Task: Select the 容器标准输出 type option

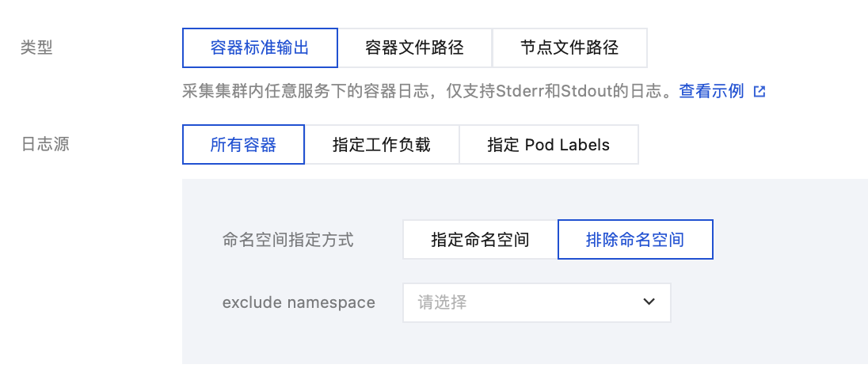Action: [x=260, y=48]
